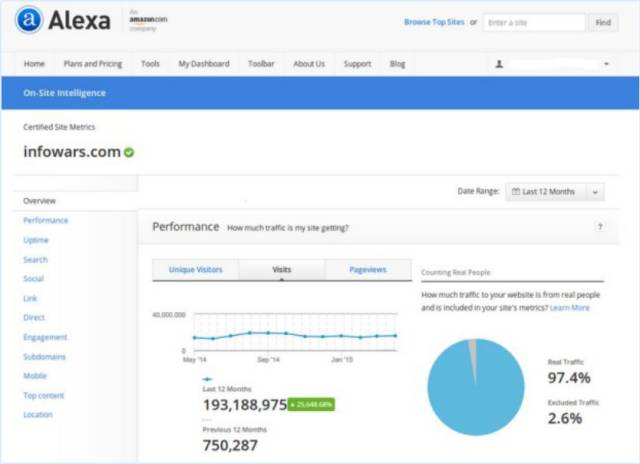Click the chart legend line marker
The width and height of the screenshot is (640, 464).
[x=207, y=379]
